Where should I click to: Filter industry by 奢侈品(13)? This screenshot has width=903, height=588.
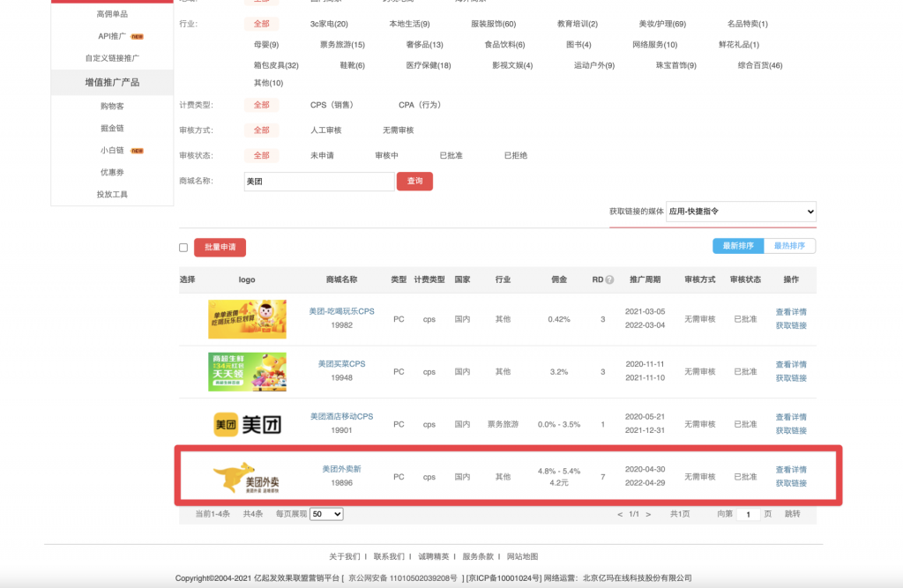425,44
